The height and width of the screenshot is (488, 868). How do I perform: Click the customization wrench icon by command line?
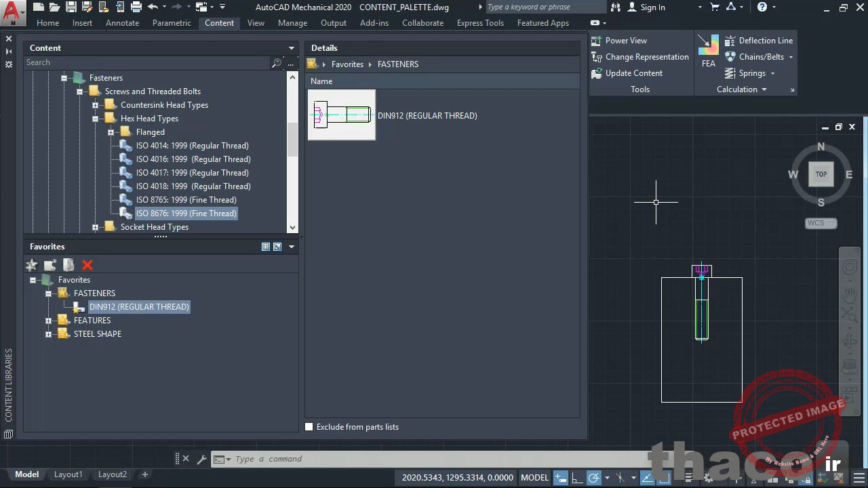201,459
